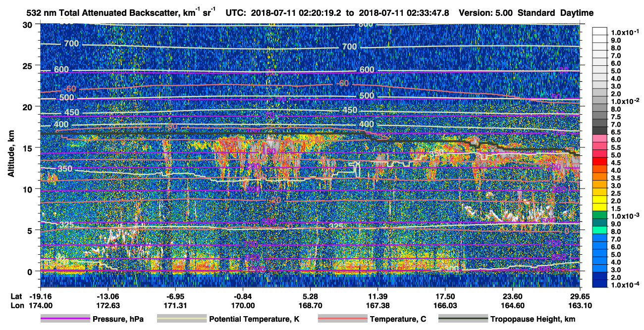Click the white colorbar swatch beside 1.0x10-1
Screen dimensions: 644x330
point(599,31)
